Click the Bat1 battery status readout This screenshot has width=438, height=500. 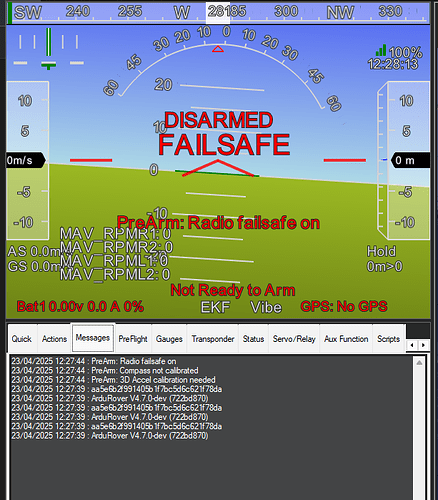click(x=80, y=306)
